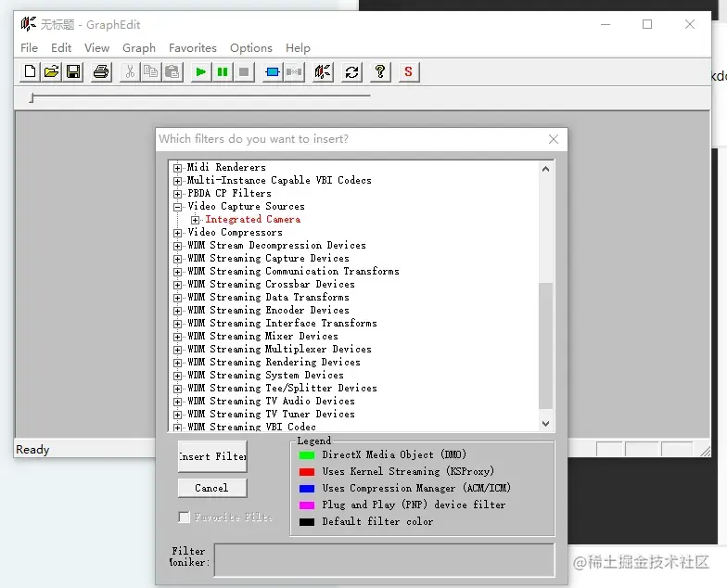Select WDM Streaming Rendering Devices item
727x588 pixels.
274,362
